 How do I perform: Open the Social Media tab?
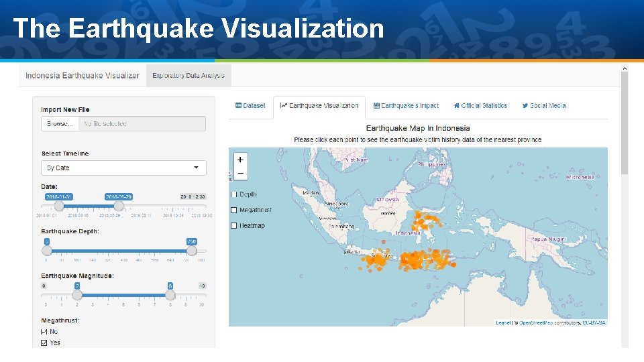click(x=544, y=105)
